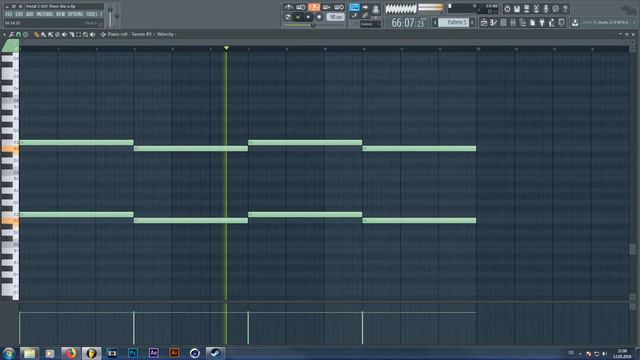Click the Stop button in transport
This screenshot has width=640, height=360.
point(308,17)
